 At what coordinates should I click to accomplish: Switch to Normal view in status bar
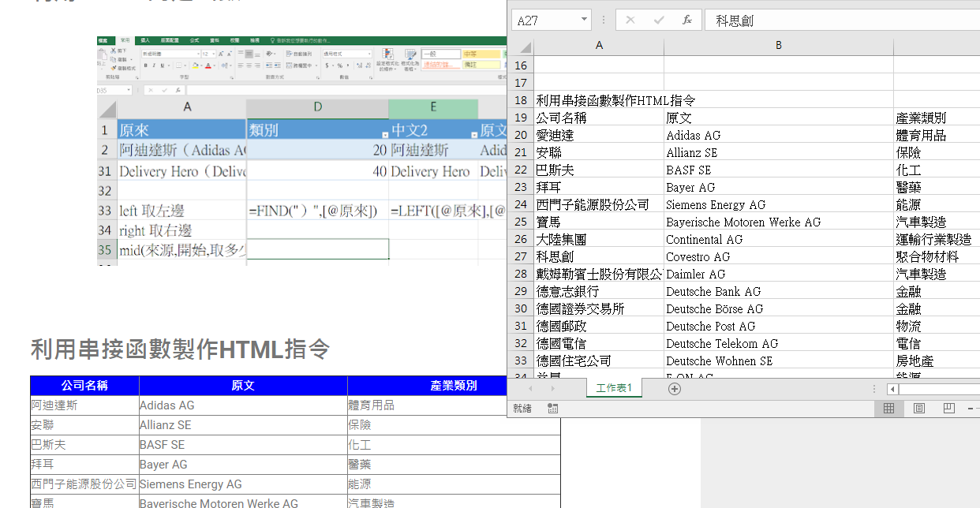(888, 409)
